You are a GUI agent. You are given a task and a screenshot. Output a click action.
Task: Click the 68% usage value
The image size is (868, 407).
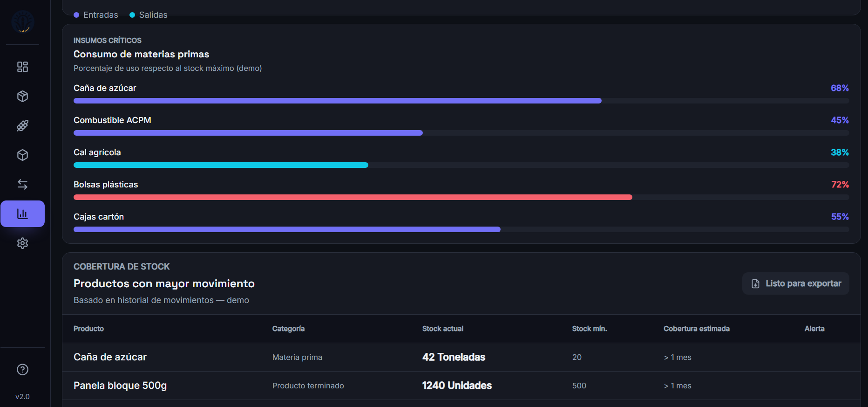pyautogui.click(x=840, y=88)
